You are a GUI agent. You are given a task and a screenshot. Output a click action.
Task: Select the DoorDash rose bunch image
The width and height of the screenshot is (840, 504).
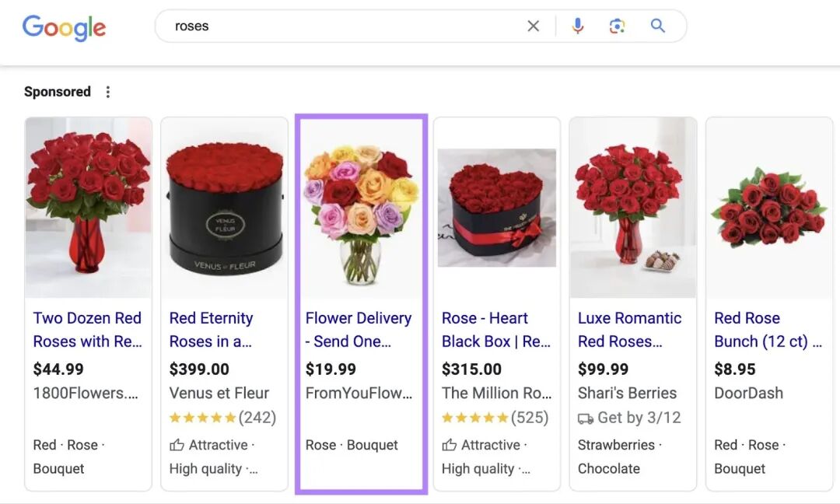tap(769, 208)
